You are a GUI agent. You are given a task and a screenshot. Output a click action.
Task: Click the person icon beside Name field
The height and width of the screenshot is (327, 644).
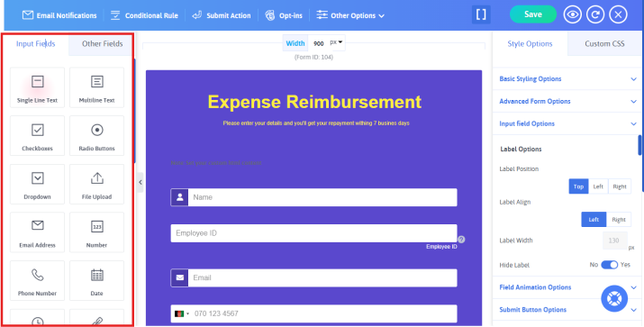[x=179, y=197]
